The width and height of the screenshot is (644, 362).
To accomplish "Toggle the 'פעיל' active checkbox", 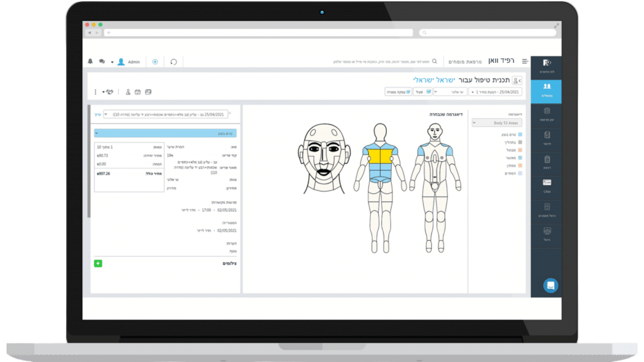I will (428, 92).
